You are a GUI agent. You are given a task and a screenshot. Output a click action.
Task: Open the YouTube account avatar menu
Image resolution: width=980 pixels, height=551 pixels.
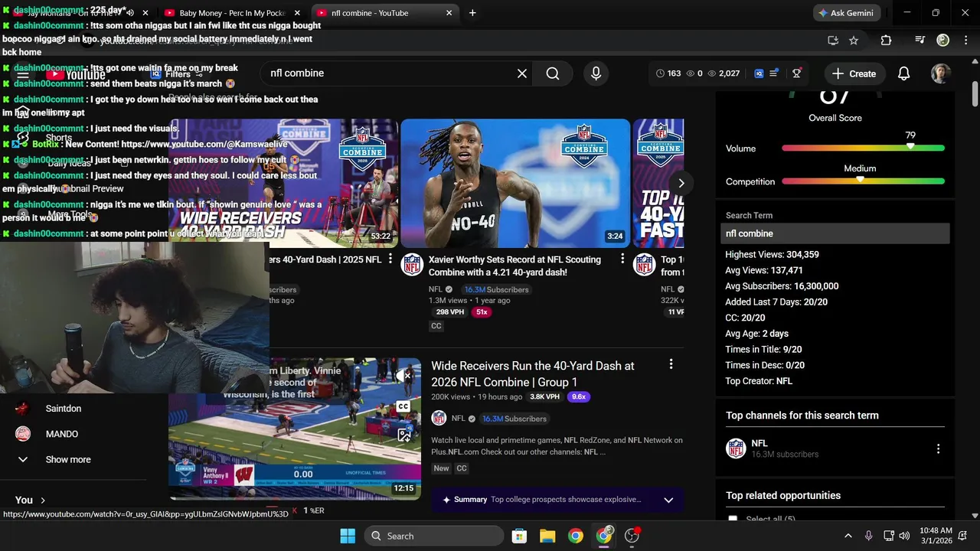click(940, 73)
